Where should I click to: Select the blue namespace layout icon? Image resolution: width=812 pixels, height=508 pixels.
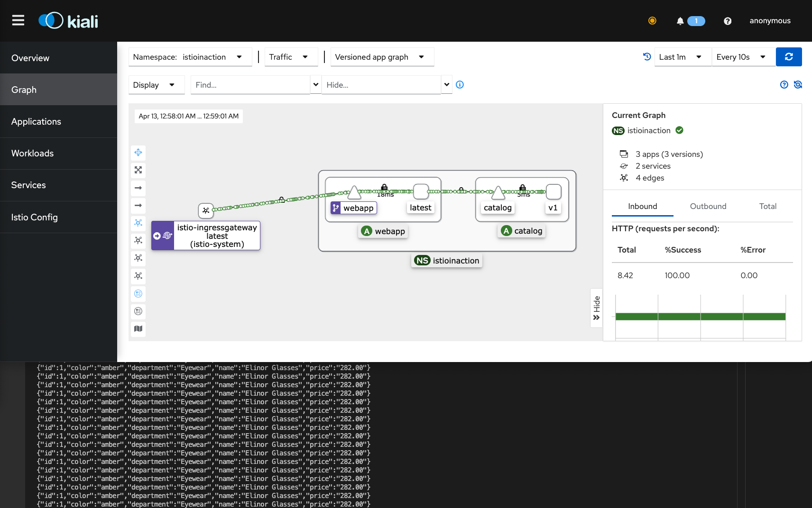click(138, 293)
